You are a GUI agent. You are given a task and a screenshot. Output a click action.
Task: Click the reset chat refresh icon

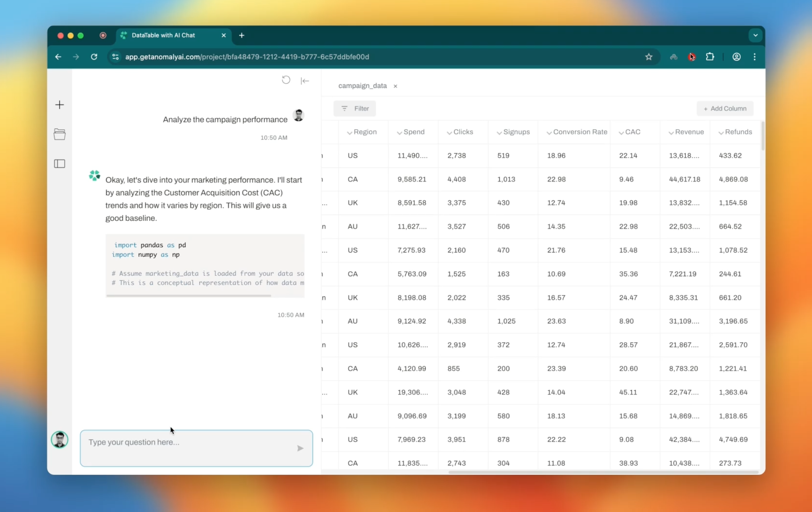click(286, 80)
